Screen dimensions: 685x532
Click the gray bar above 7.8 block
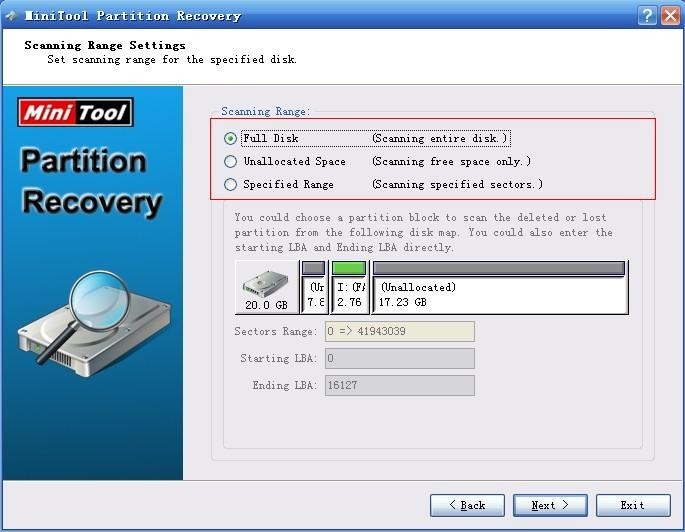(x=314, y=268)
